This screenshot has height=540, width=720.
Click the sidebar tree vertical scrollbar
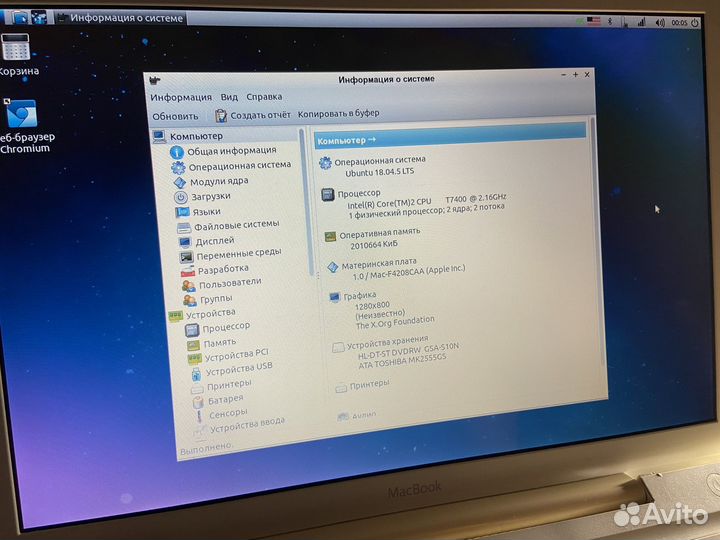[x=307, y=202]
